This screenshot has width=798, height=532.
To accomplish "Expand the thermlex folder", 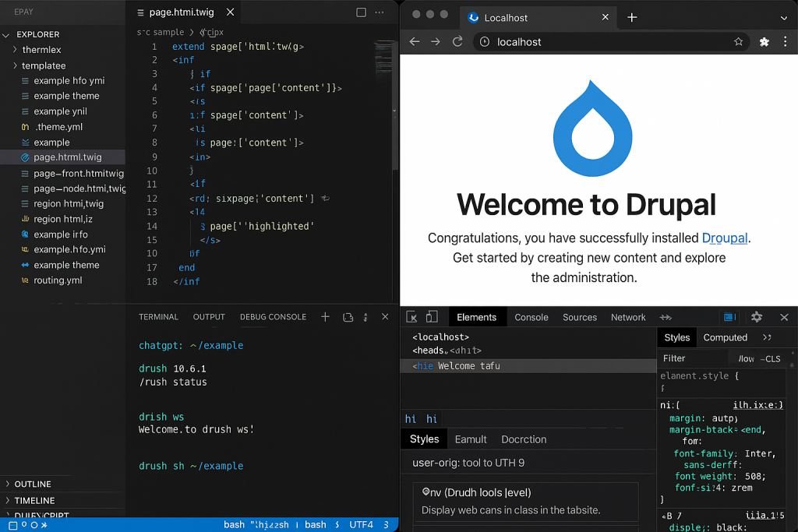I will coord(41,49).
